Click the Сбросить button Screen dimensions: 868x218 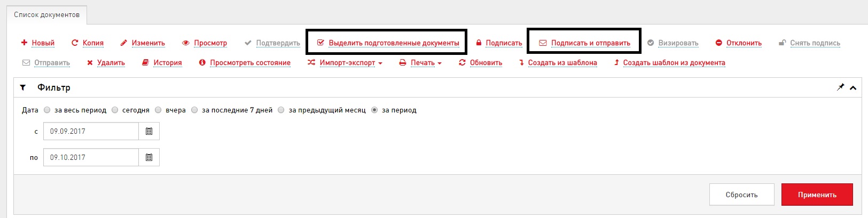click(x=741, y=195)
